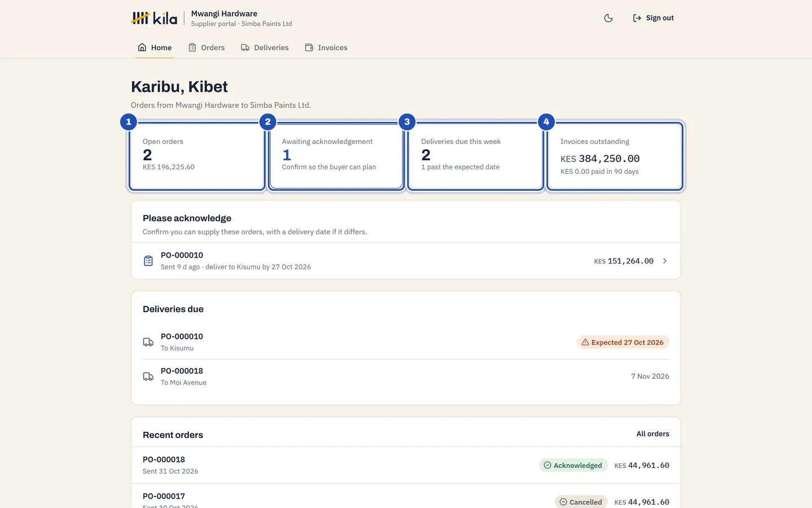Click checkmark icon in Acknowledged badge

[548, 465]
